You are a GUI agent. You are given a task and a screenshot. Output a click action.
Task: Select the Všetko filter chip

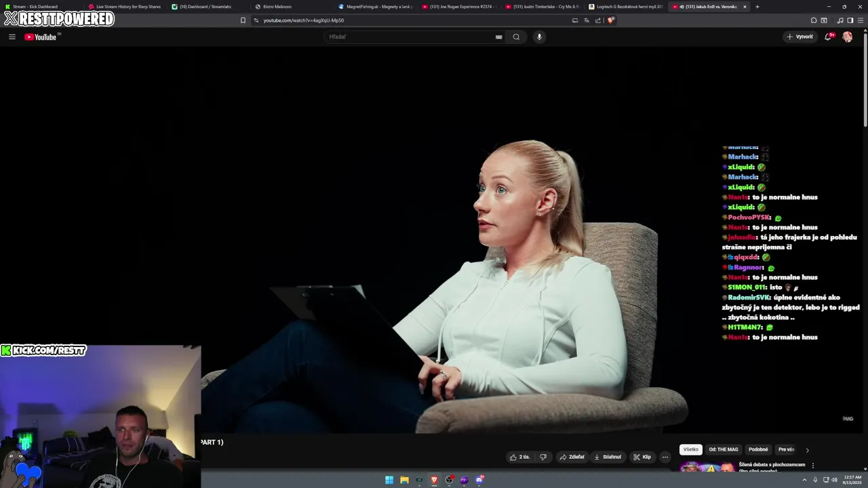[690, 449]
